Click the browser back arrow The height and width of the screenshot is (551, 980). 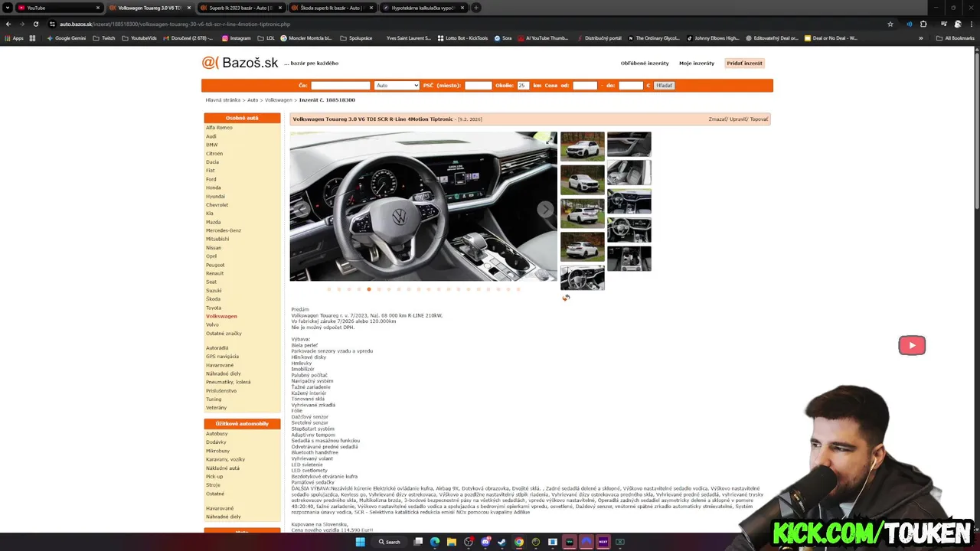[x=8, y=24]
